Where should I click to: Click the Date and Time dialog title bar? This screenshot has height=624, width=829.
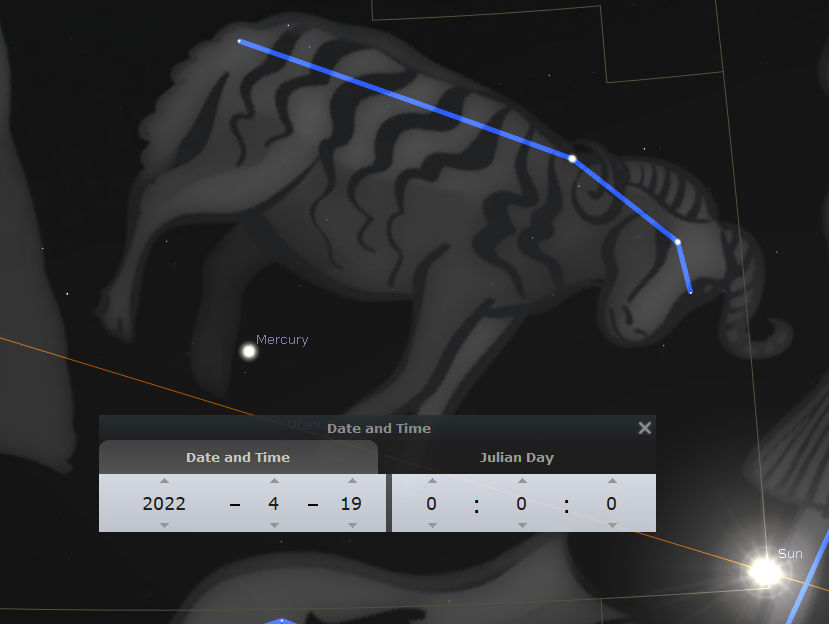377,428
